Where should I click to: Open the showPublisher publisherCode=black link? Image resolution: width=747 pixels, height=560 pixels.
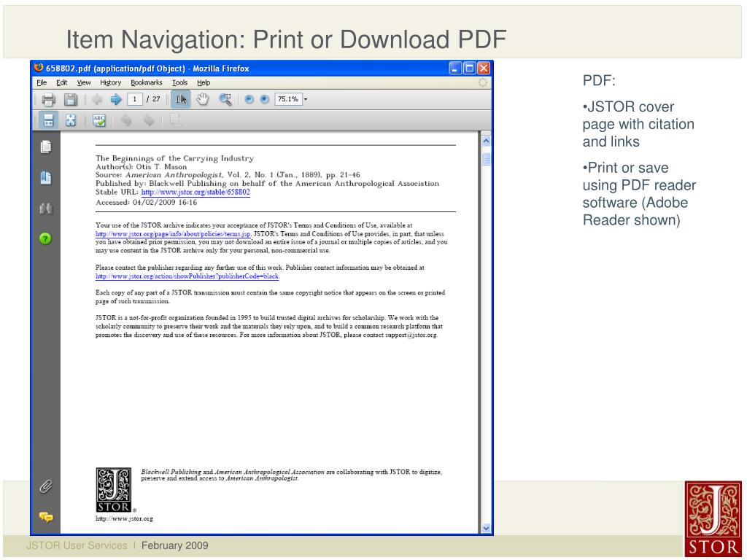tap(187, 276)
